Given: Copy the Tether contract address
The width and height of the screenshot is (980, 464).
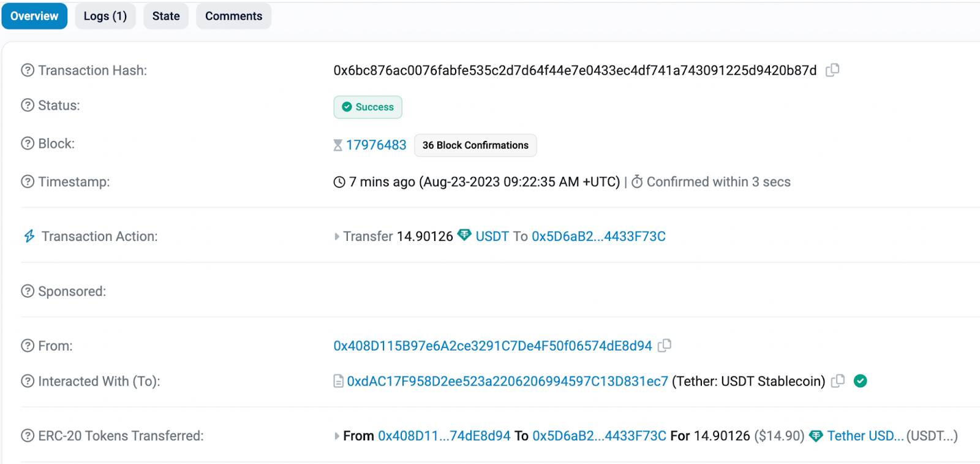Looking at the screenshot, I should 837,381.
